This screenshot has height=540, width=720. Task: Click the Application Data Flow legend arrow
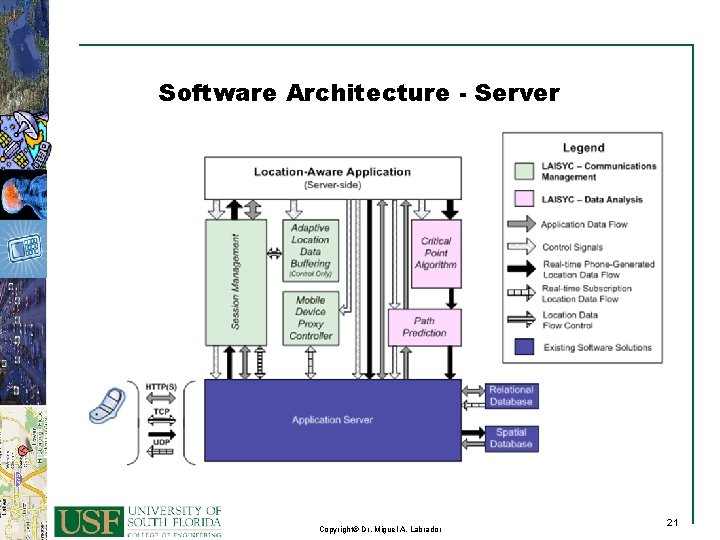[521, 224]
